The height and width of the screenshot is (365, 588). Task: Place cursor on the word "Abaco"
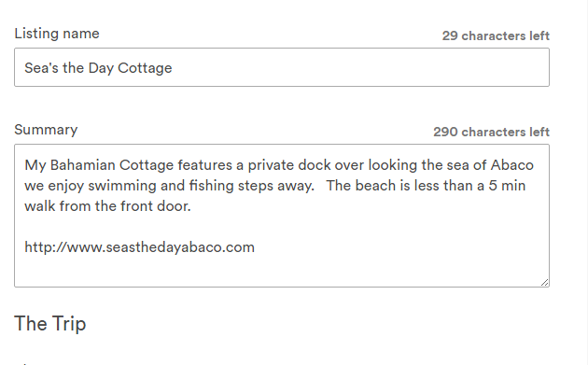[511, 165]
